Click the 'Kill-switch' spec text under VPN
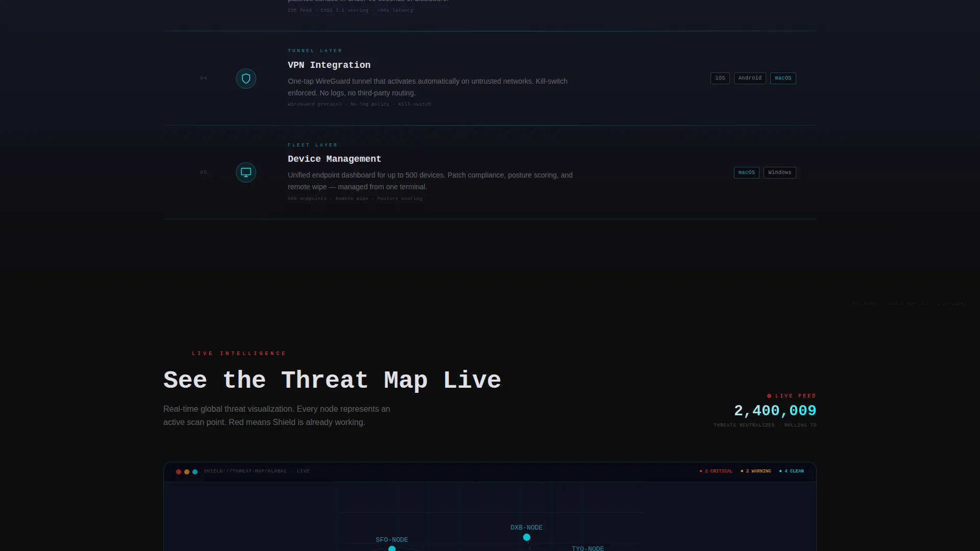The image size is (980, 551). 414,104
